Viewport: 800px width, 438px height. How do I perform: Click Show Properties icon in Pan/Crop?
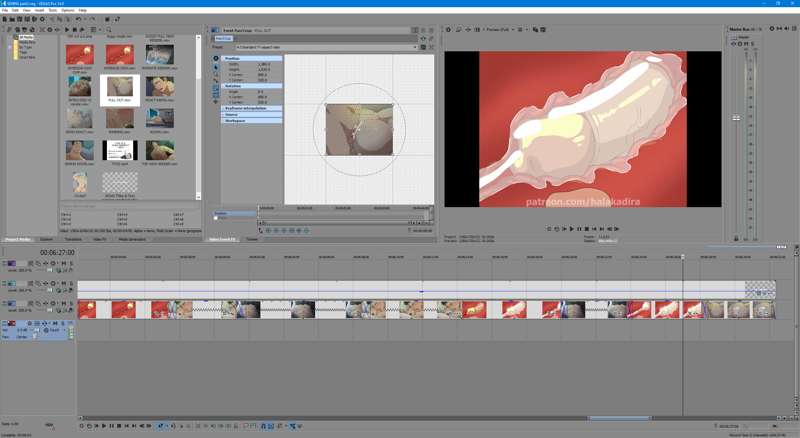[x=216, y=58]
